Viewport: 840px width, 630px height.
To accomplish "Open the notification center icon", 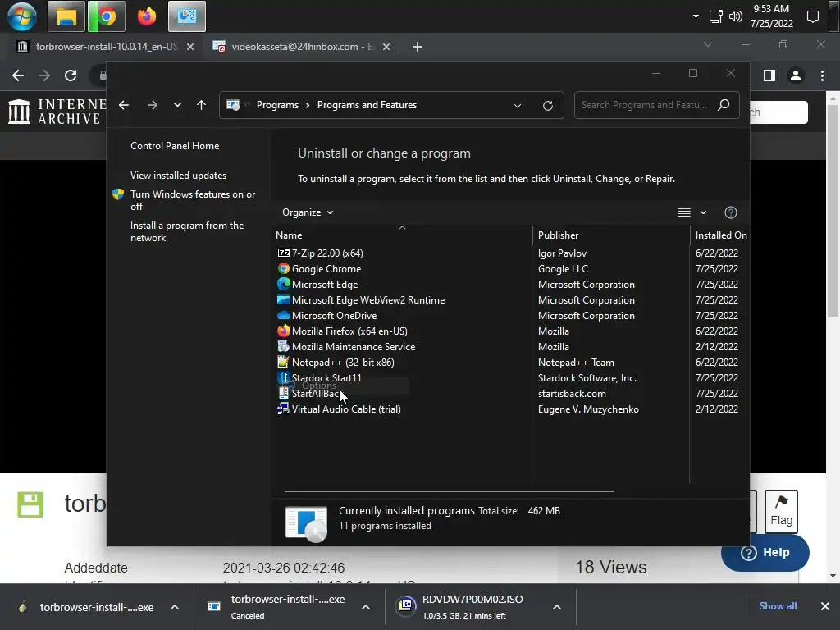I will 813,16.
